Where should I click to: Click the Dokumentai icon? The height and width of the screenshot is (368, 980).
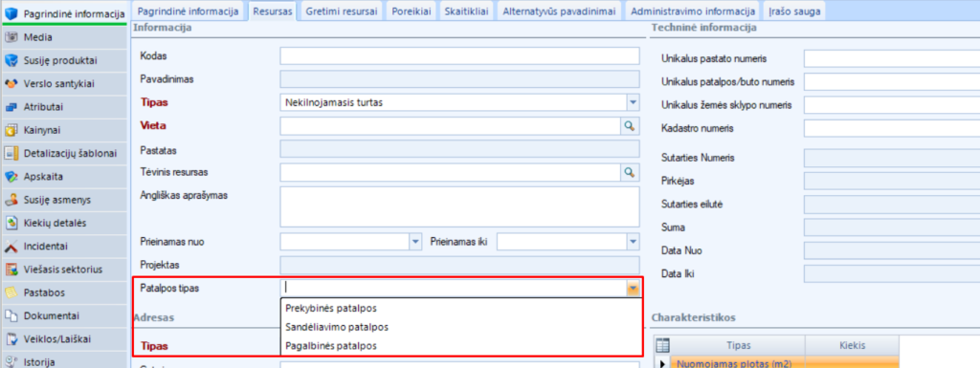point(11,316)
